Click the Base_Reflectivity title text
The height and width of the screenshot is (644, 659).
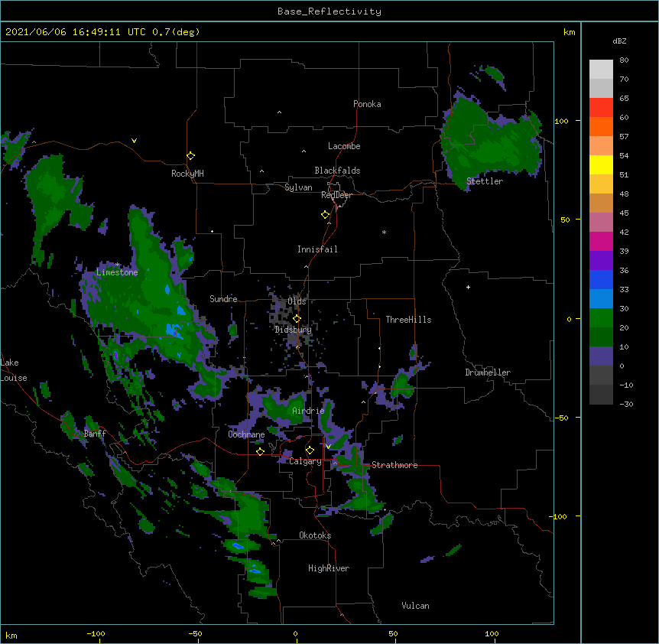[329, 11]
